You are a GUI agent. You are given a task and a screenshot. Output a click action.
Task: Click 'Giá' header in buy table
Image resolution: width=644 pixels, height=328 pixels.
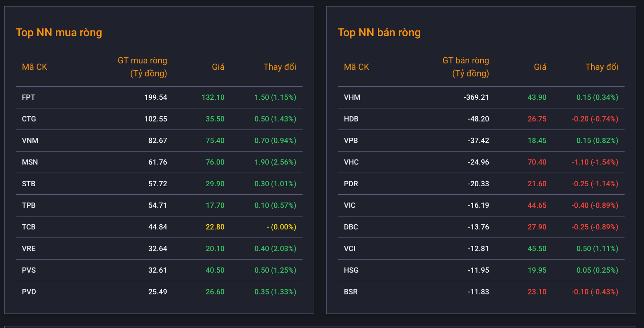218,67
